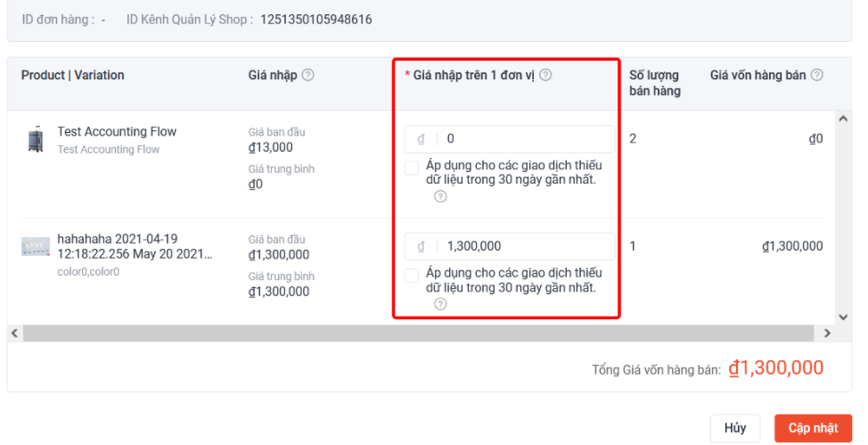Image resolution: width=868 pixels, height=445 pixels.
Task: Click help icon under second Áp dụng checkbox text
Action: (440, 304)
